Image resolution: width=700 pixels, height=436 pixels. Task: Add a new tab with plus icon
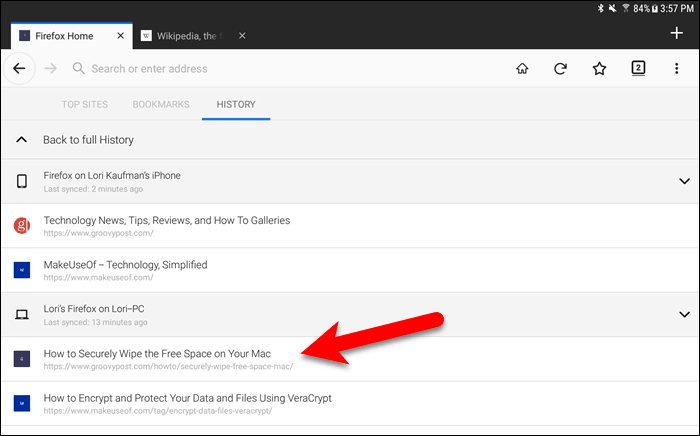pyautogui.click(x=676, y=33)
